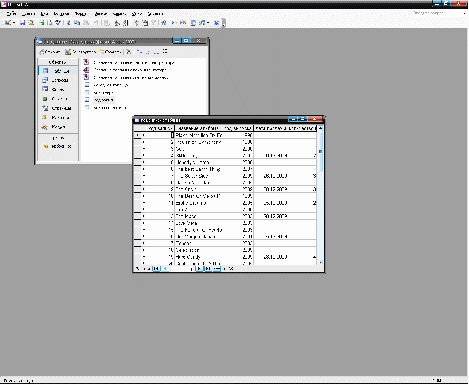The height and width of the screenshot is (385, 469).
Task: Click the File Search icon in the toolbar
Action: click(x=31, y=23)
